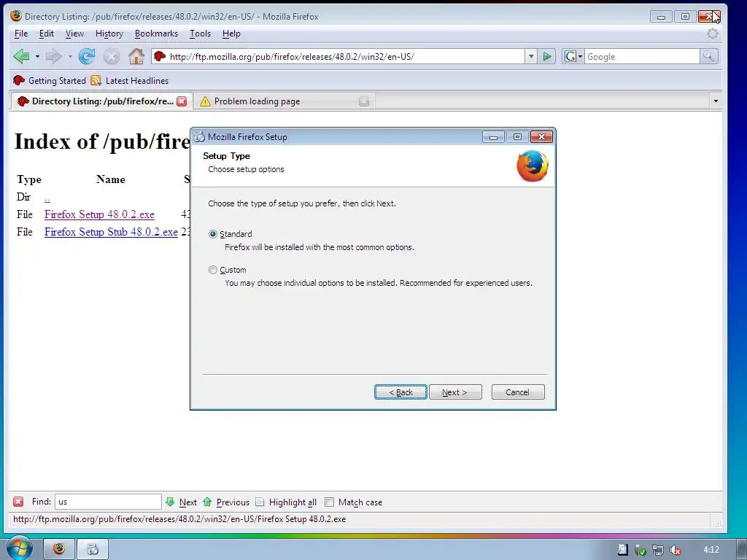This screenshot has height=560, width=747.
Task: Click the Find text field
Action: tap(108, 502)
